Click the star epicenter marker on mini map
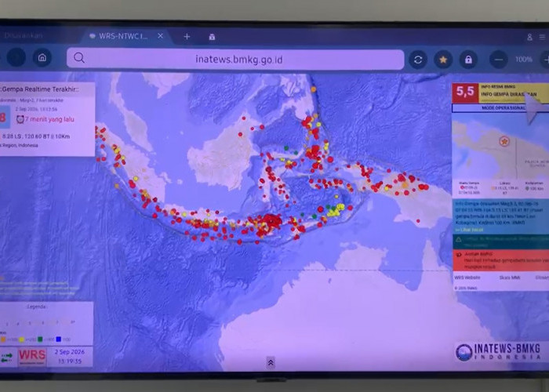 click(504, 141)
